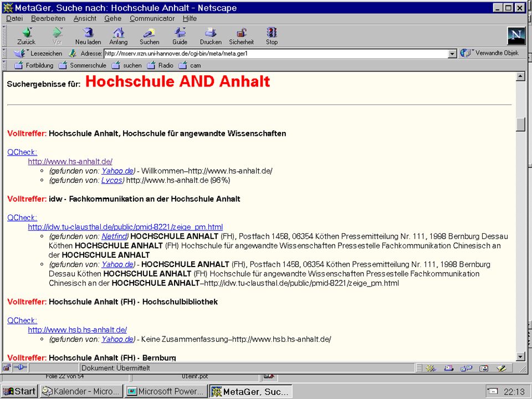Viewport: 532px width, 399px height.
Task: Collapse the personal toolbar via its left grip
Action: [x=4, y=65]
